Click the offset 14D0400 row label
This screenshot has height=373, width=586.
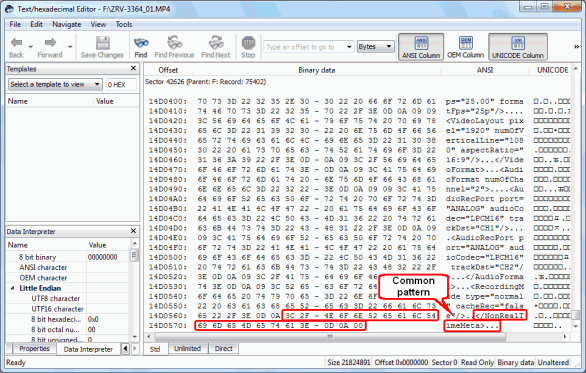click(168, 101)
